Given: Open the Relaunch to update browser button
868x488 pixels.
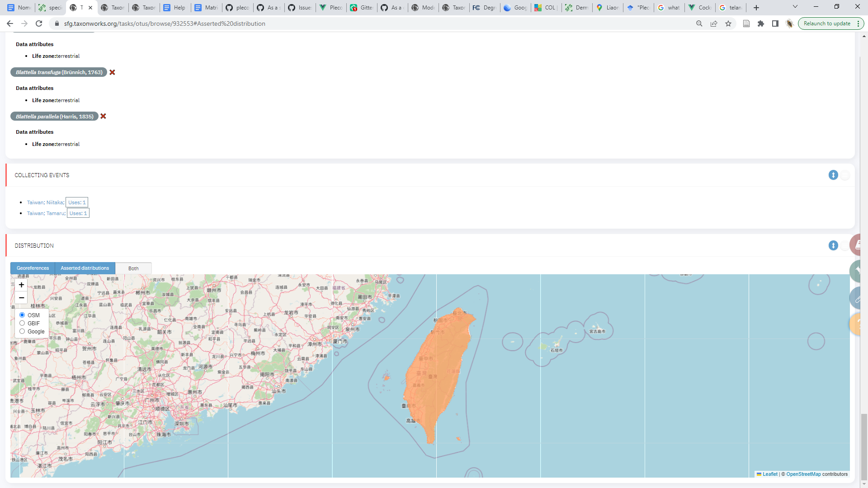Looking at the screenshot, I should tap(827, 23).
